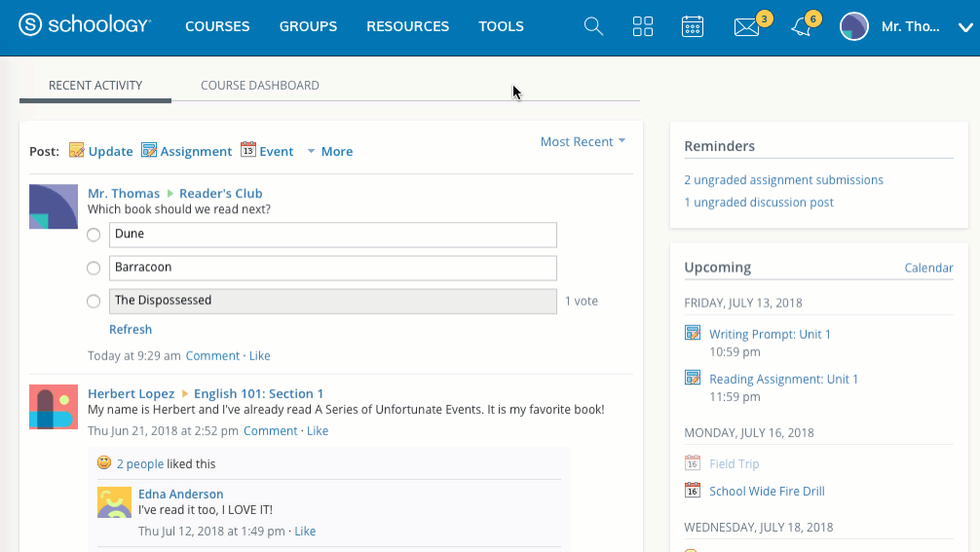Image resolution: width=980 pixels, height=552 pixels.
Task: Select the Dune poll option
Action: (x=94, y=235)
